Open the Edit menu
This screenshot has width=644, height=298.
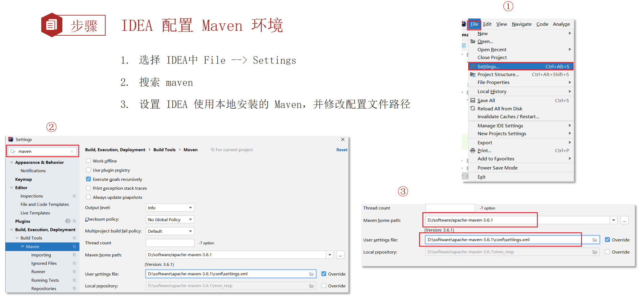(x=487, y=24)
